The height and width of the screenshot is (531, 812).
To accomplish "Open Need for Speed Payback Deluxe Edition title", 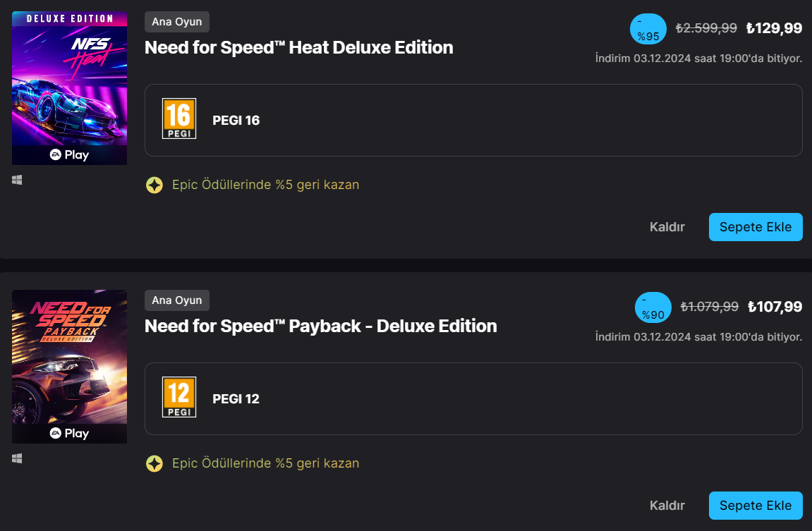I will 320,326.
